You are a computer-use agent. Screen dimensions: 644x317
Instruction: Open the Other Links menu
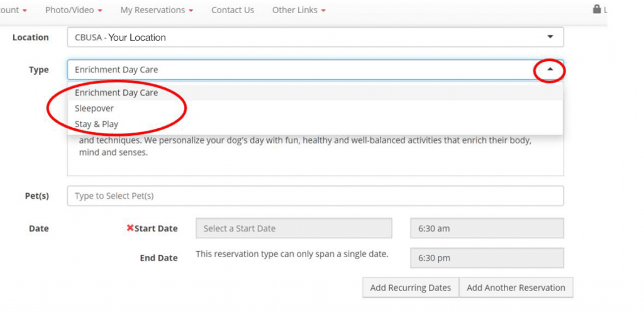(x=299, y=10)
